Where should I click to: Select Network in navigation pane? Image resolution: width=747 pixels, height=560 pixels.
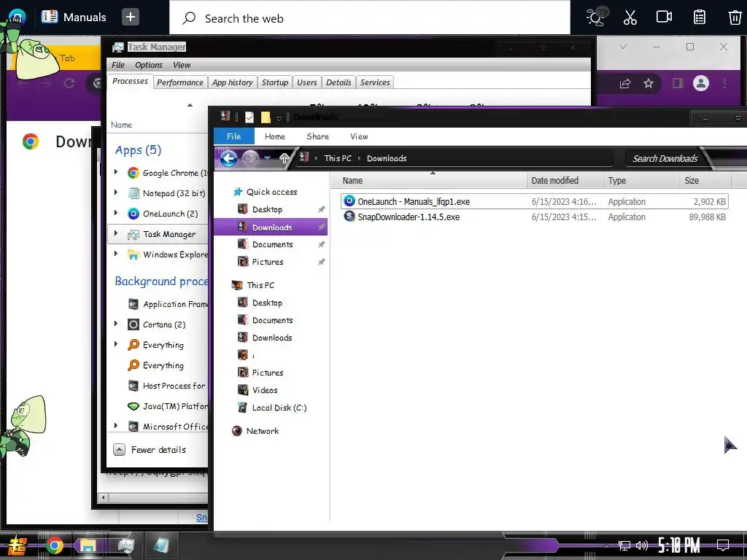262,431
